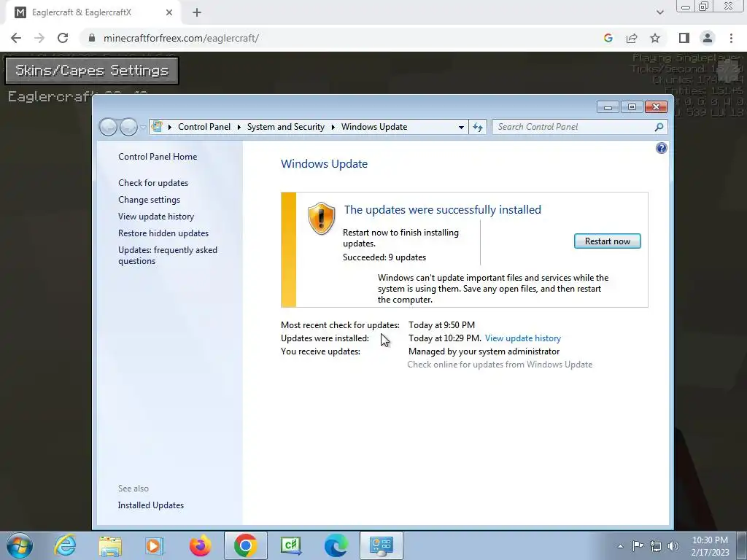The width and height of the screenshot is (747, 560).
Task: Expand arrow before Control Panel breadcrumb
Action: pyautogui.click(x=169, y=127)
